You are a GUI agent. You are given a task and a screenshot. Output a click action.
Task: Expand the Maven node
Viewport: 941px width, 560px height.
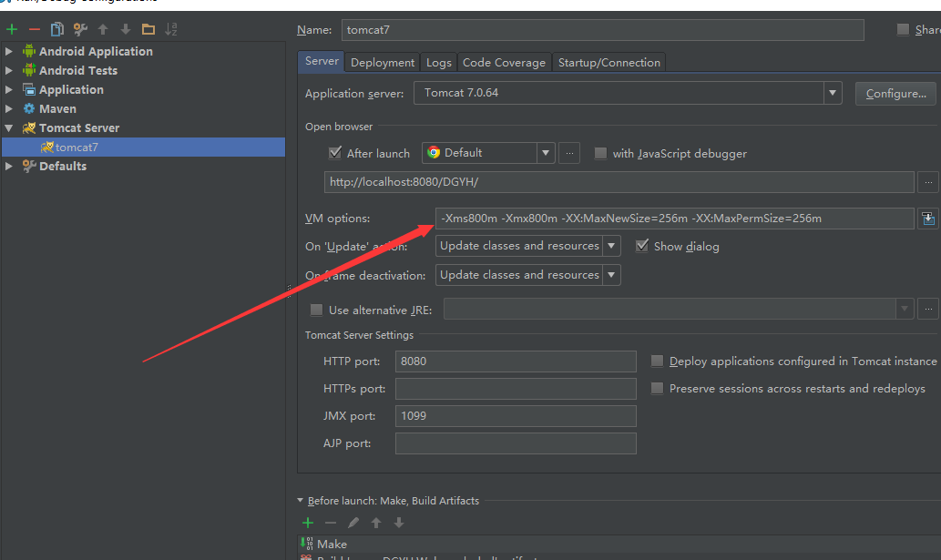[9, 109]
